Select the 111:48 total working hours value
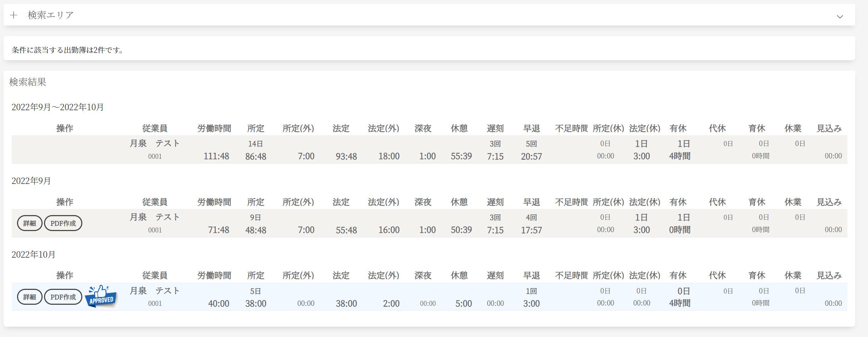Viewport: 868px width, 337px height. (216, 156)
